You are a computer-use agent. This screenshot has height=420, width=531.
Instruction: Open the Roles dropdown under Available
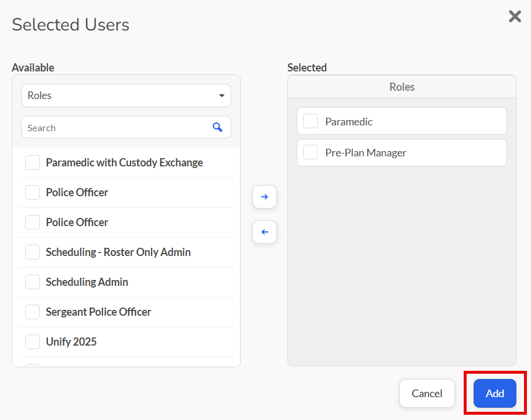tap(126, 95)
